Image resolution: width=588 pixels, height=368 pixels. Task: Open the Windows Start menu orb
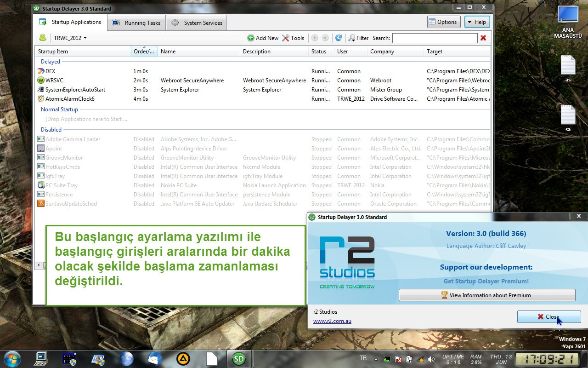coord(12,359)
